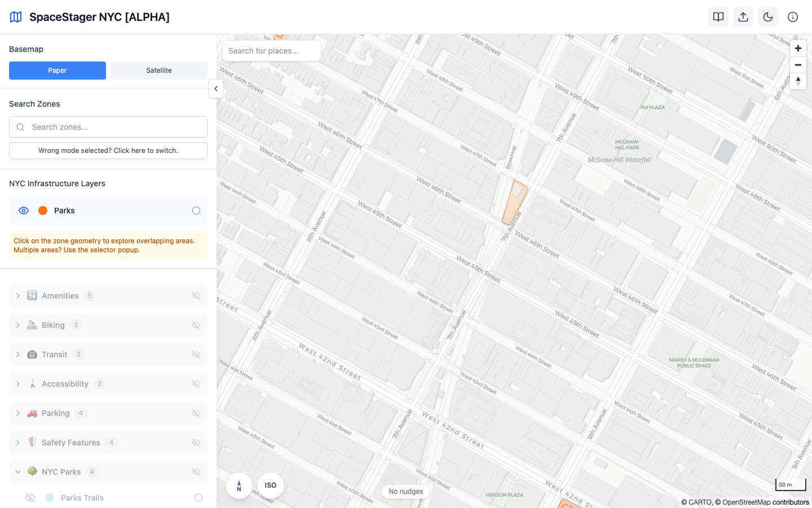Switch to the Satellite basemap tab
Viewport: 812px width, 508px height.
click(158, 70)
